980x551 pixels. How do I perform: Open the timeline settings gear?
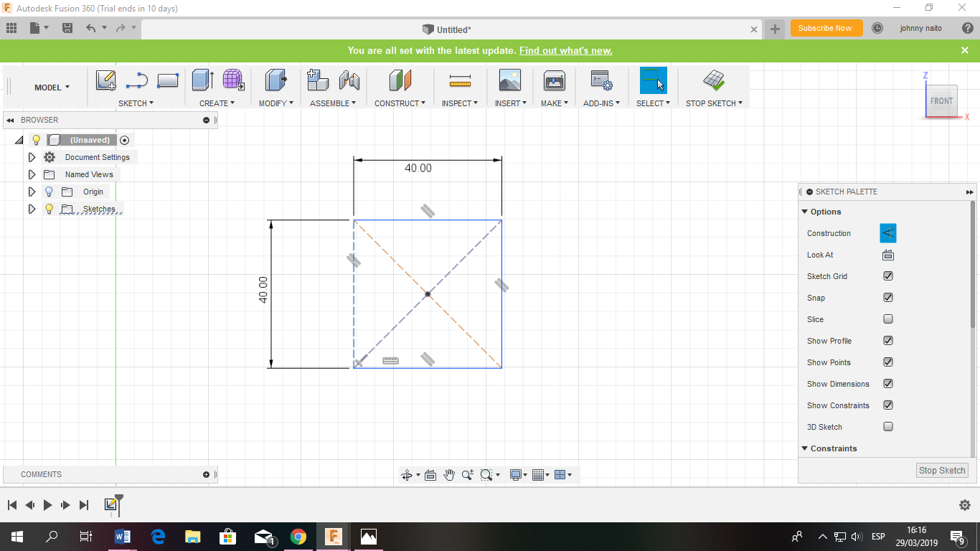965,505
